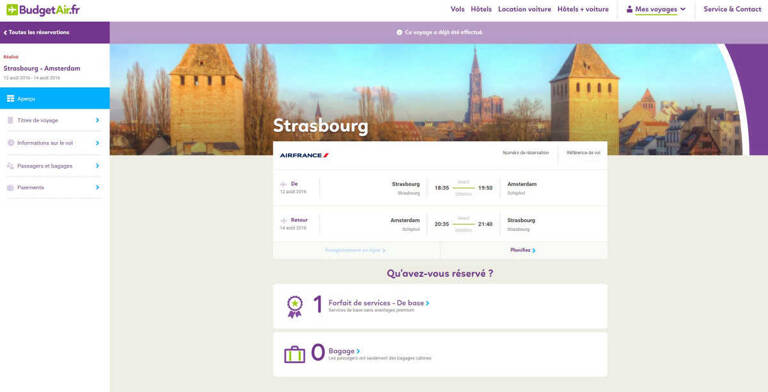The height and width of the screenshot is (392, 768).
Task: Expand Passagers et bagages via its chevron
Action: (x=97, y=166)
